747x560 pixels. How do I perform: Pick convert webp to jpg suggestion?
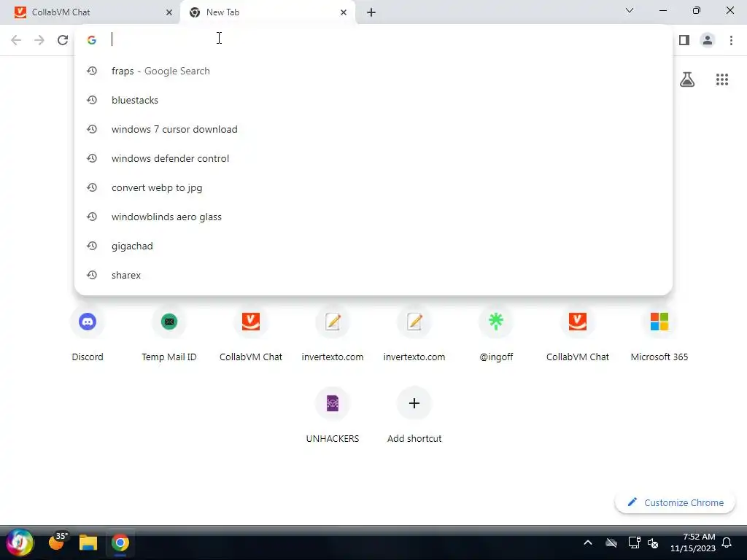tap(373, 187)
